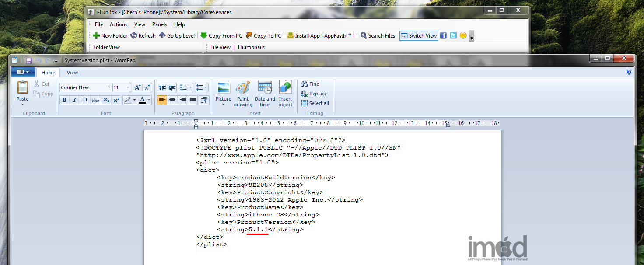Enable center text alignment

click(x=172, y=100)
